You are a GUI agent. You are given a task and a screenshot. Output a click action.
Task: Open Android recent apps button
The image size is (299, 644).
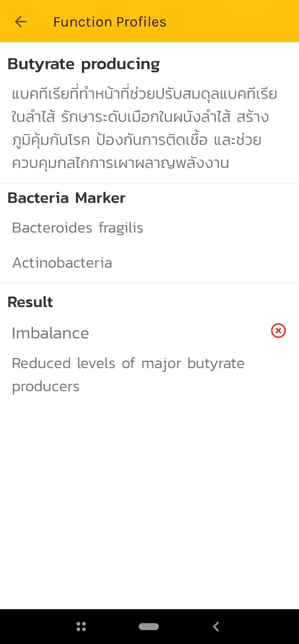pos(81,626)
